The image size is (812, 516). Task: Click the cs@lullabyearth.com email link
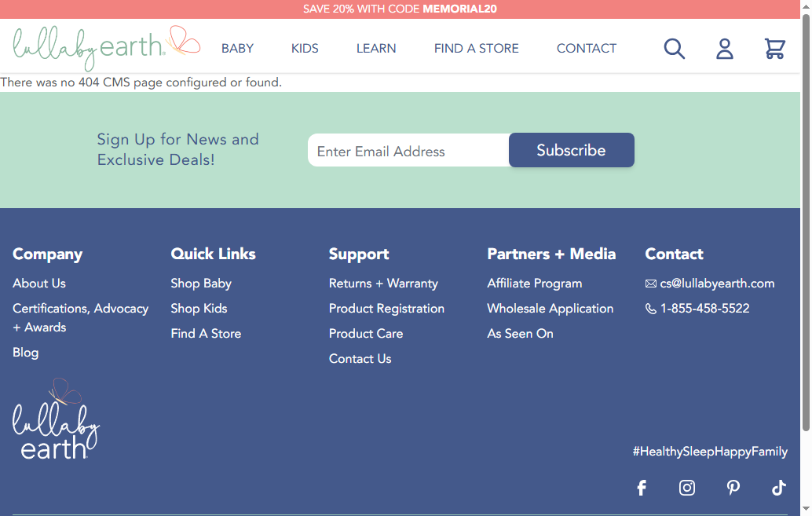tap(717, 284)
